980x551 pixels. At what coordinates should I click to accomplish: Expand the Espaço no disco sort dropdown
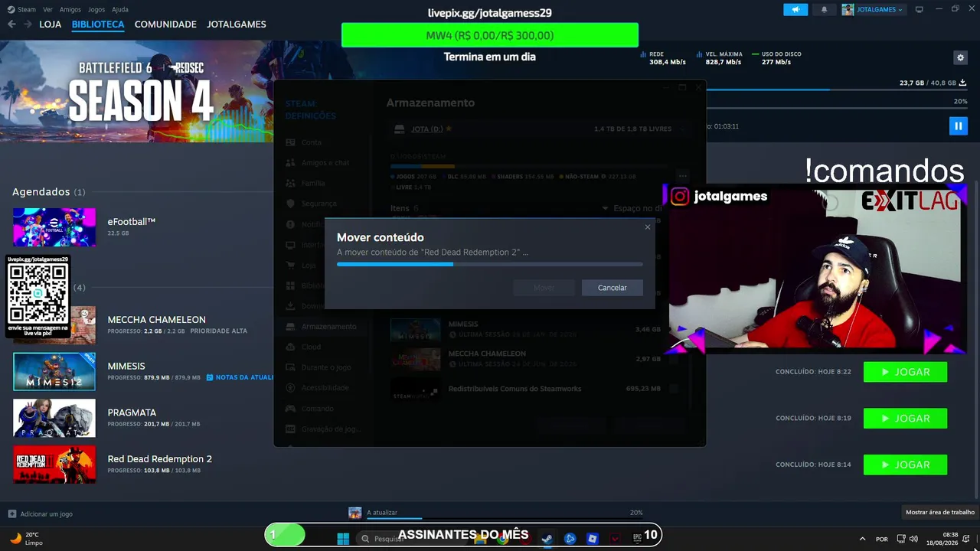click(x=632, y=208)
